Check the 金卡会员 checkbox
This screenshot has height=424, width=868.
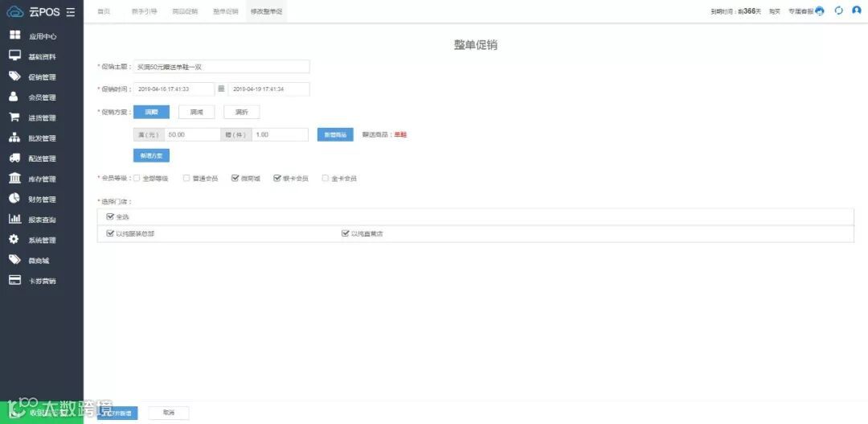pos(325,179)
